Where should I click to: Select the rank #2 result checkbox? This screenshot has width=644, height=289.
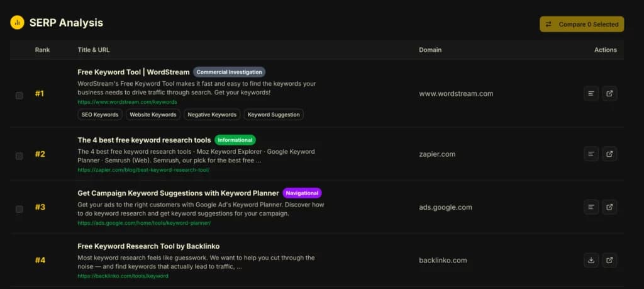19,156
